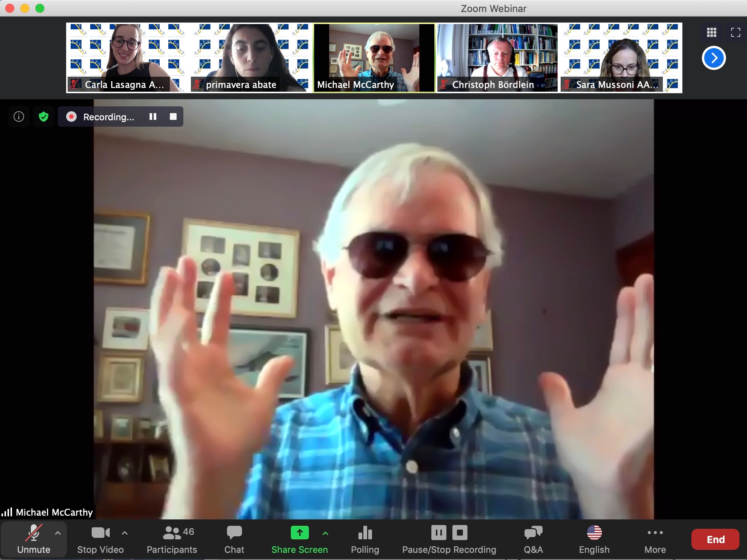
Task: Unmute the microphone
Action: tap(33, 539)
